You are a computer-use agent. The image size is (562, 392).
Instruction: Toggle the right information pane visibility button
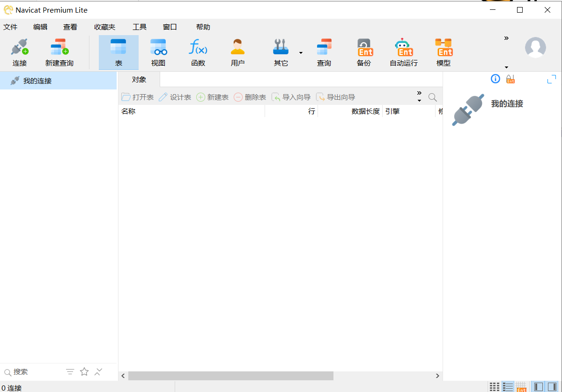click(552, 387)
